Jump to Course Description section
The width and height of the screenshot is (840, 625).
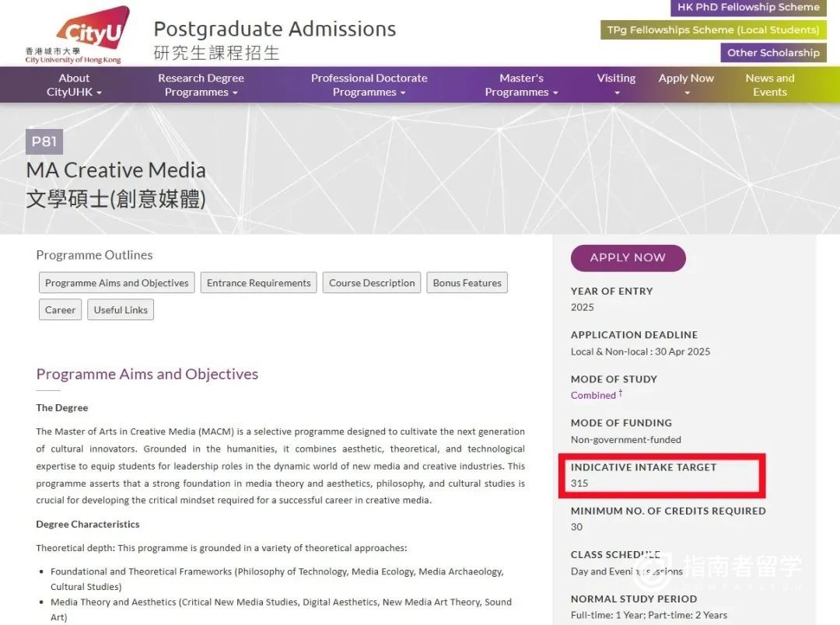tap(372, 283)
